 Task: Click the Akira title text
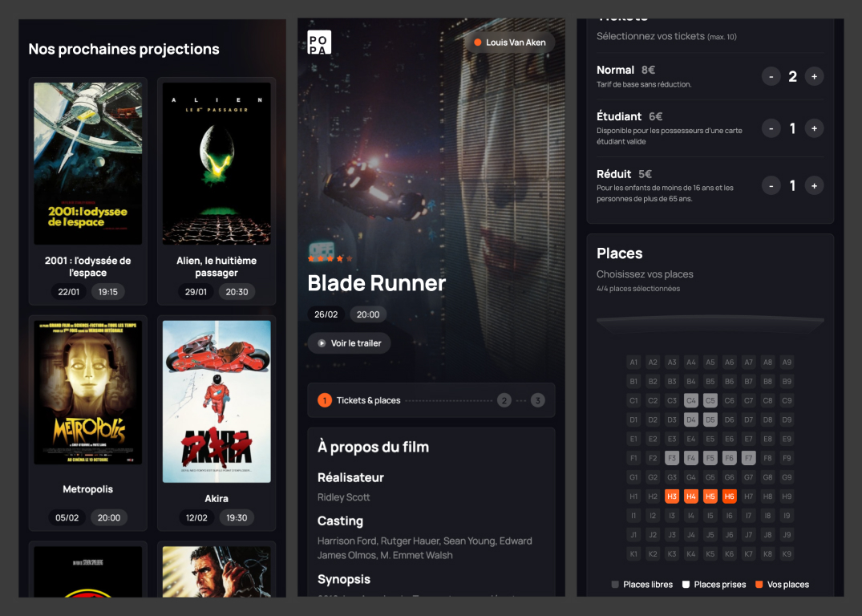tap(217, 498)
